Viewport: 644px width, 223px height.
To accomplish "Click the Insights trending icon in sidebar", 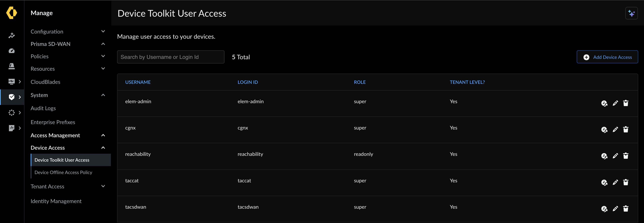I will 12,35.
